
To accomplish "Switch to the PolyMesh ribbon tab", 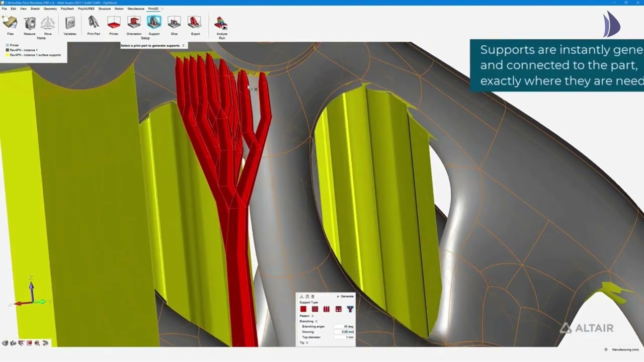I will tap(67, 9).
